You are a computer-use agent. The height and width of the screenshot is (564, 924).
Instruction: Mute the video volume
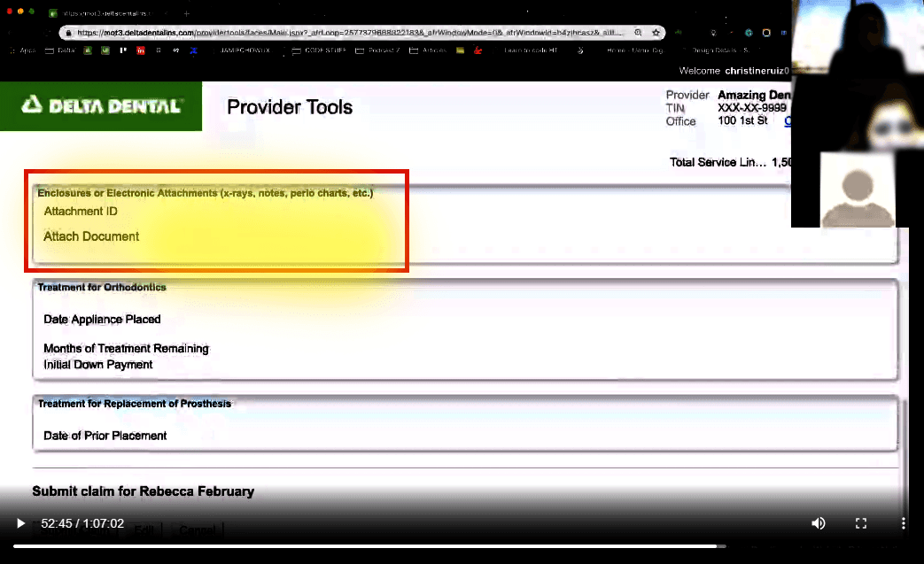tap(819, 523)
